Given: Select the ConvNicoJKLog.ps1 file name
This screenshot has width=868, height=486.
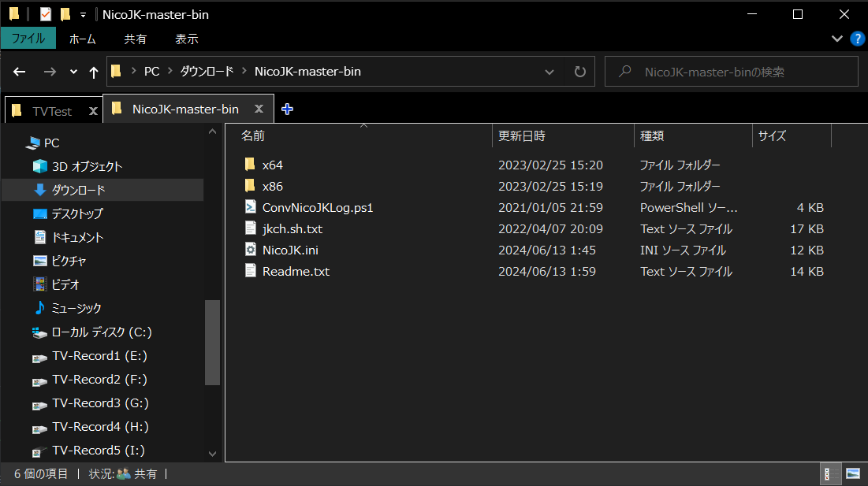Looking at the screenshot, I should point(317,208).
